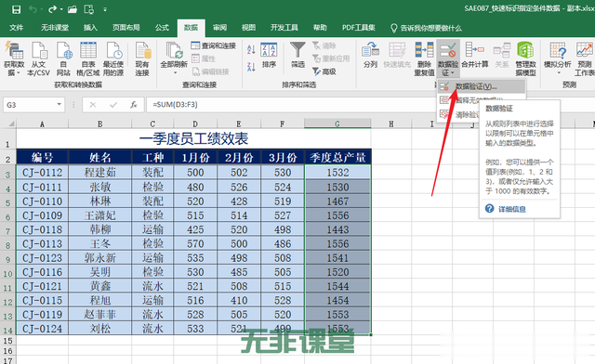Click the 预测工作表 forecast icon
This screenshot has height=364, width=595.
pos(585,59)
